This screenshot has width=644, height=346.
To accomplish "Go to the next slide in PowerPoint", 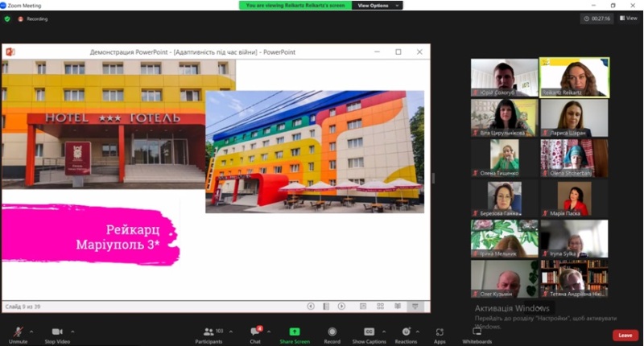I will coord(341,307).
